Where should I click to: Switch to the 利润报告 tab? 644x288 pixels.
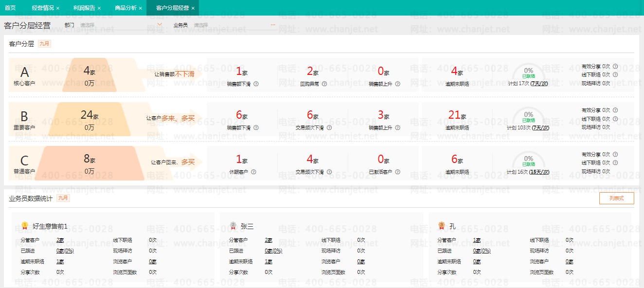pos(84,8)
